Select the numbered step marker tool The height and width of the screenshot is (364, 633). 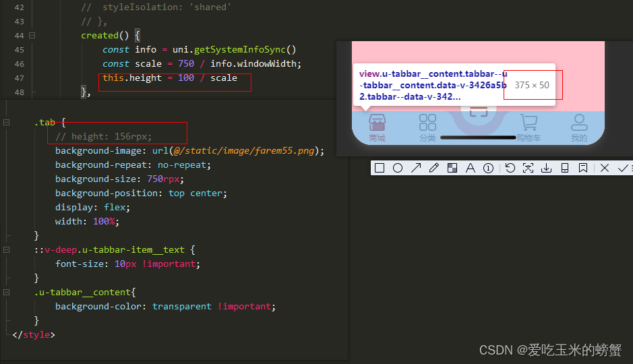tap(488, 168)
